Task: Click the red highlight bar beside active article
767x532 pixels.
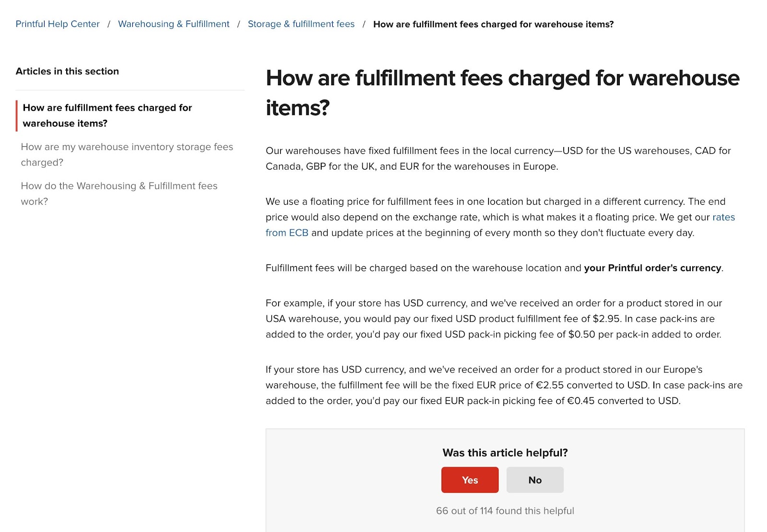Action: (17, 115)
